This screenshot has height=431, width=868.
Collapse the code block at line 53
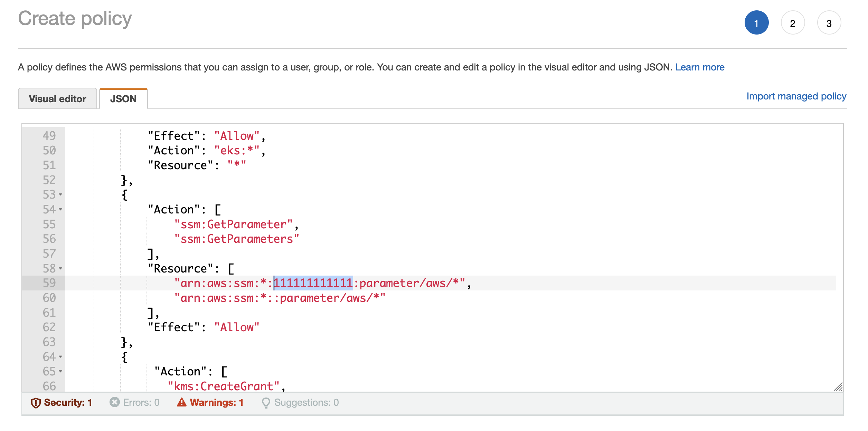60,195
